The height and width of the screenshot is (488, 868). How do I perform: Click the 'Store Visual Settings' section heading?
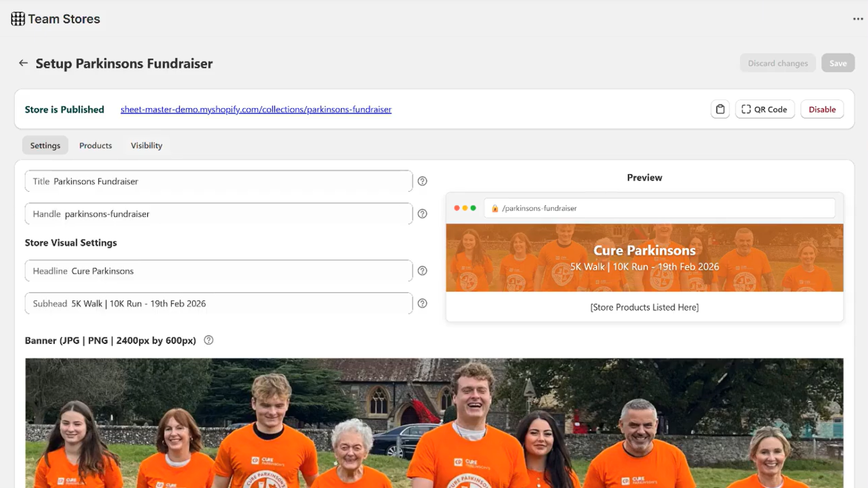pyautogui.click(x=71, y=243)
